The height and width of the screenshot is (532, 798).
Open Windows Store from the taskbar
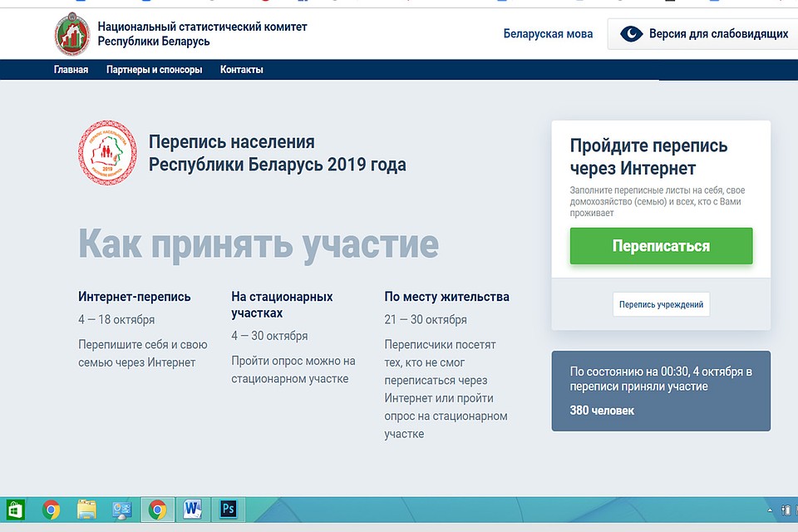point(15,510)
